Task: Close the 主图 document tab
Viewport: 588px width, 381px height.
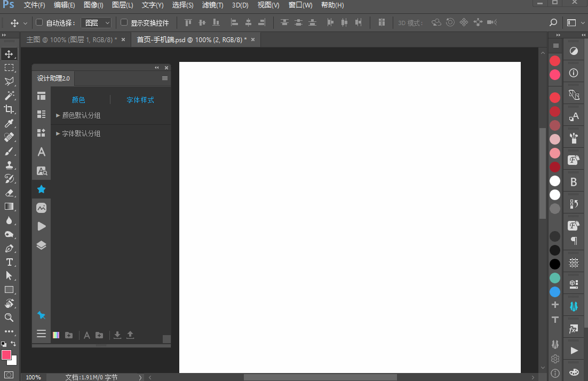Action: pyautogui.click(x=123, y=39)
